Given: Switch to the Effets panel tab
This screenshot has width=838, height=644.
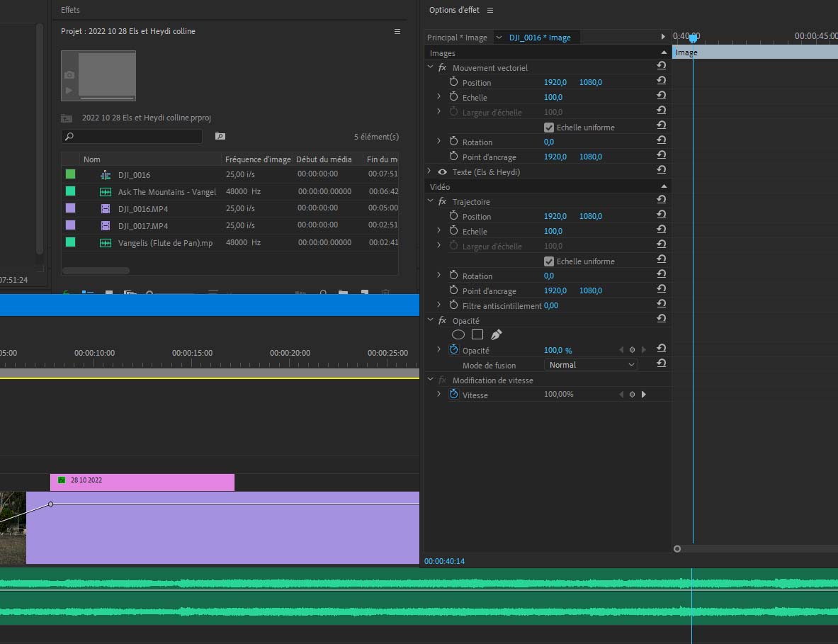Looking at the screenshot, I should tap(70, 10).
